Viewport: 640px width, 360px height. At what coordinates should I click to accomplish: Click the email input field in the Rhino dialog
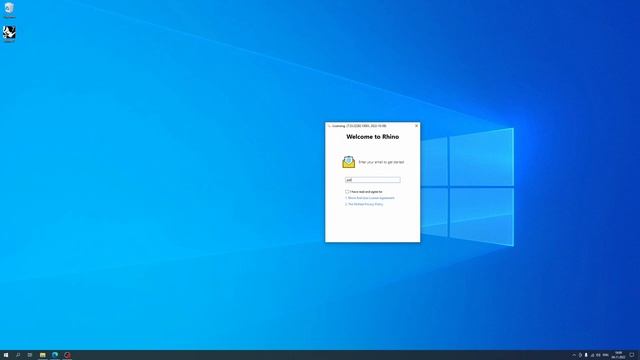coord(373,180)
